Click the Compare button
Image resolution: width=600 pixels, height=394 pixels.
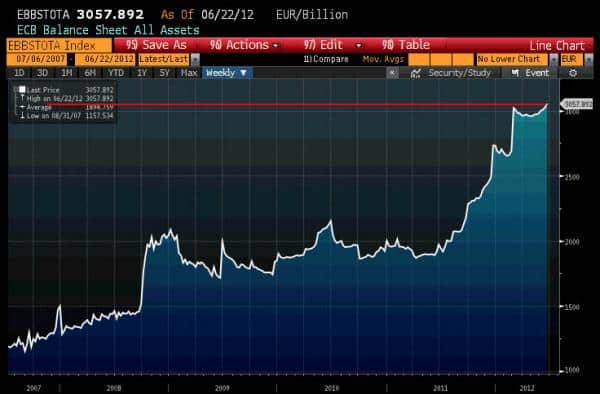pos(326,59)
